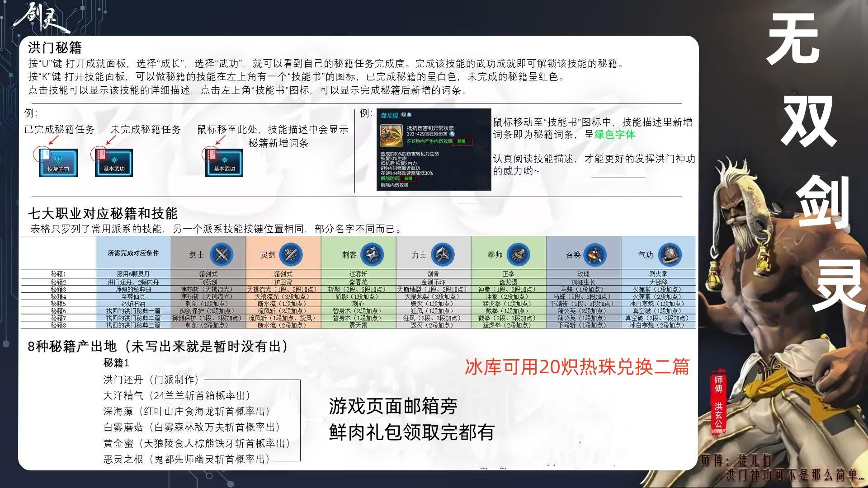The height and width of the screenshot is (488, 868).
Task: Choose the 召唤 class icon
Action: click(x=595, y=254)
